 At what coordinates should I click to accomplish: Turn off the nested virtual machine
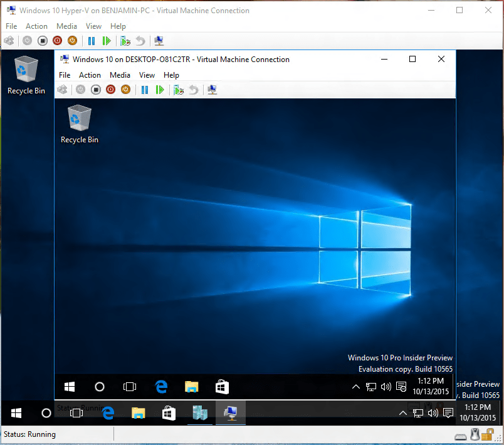point(96,89)
